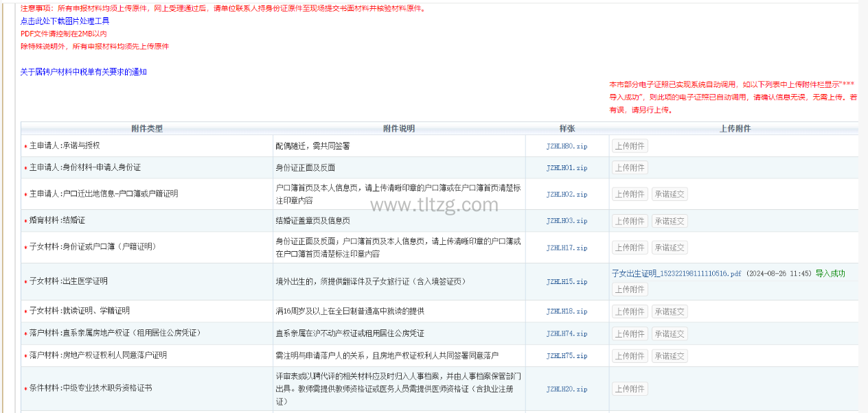
Task: Download sample file JZHLH74.zip
Action: click(567, 333)
